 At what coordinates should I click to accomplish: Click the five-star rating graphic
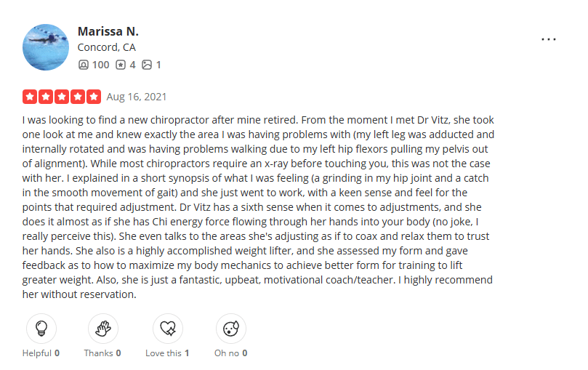click(62, 97)
